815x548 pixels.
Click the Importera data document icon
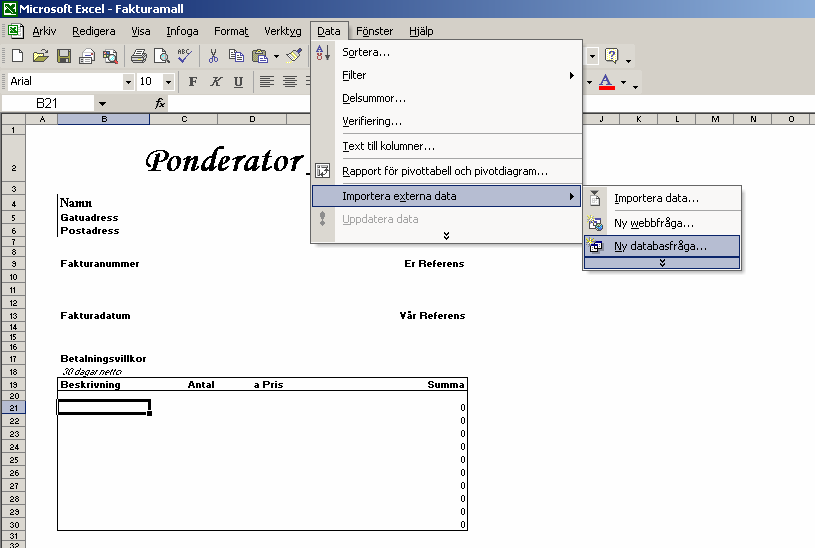595,198
